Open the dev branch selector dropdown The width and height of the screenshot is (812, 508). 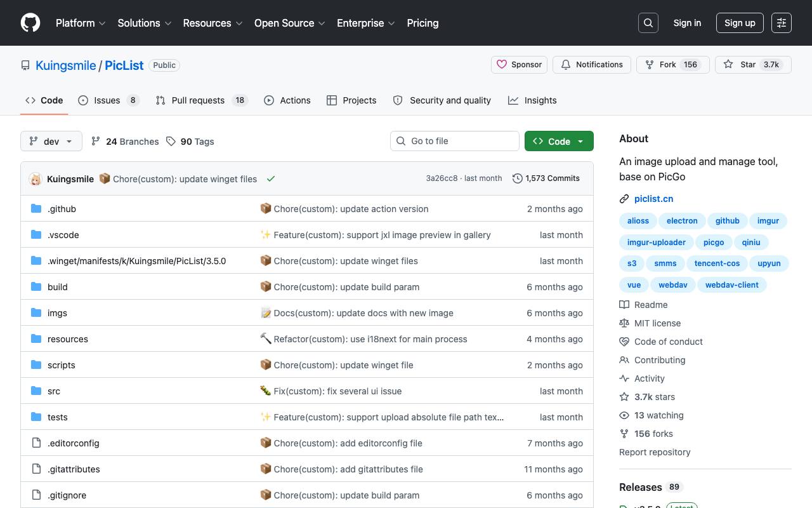click(x=51, y=141)
